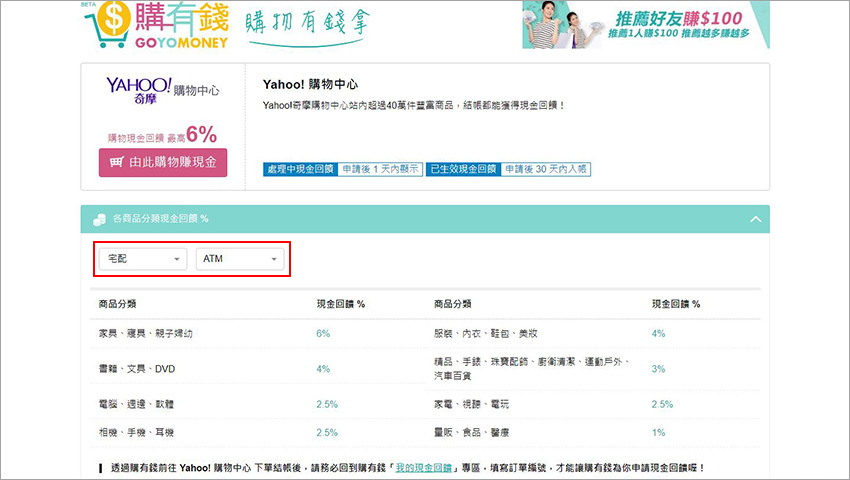Collapse the 各商品分類現金回饋 section chevron
Screen dimensions: 850x480
755,219
